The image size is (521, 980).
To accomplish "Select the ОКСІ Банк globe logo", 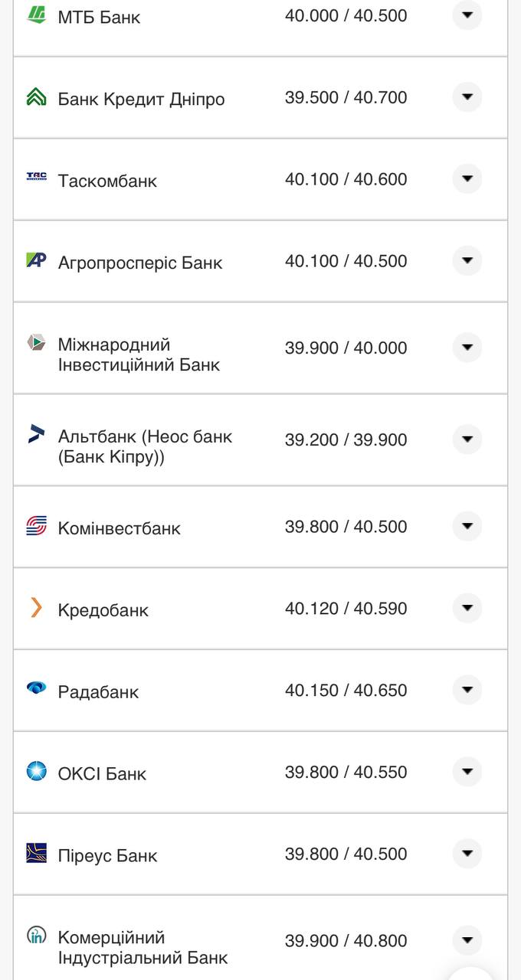I will [x=36, y=771].
